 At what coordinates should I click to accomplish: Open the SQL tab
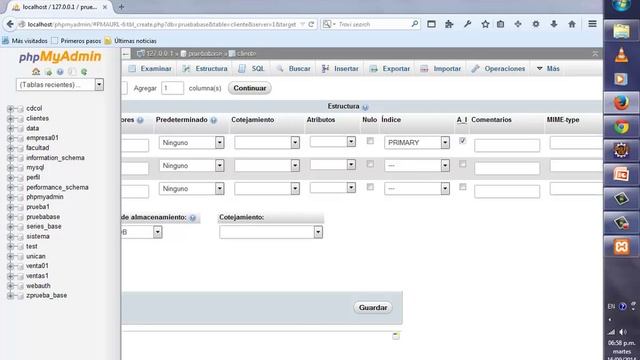click(x=251, y=69)
